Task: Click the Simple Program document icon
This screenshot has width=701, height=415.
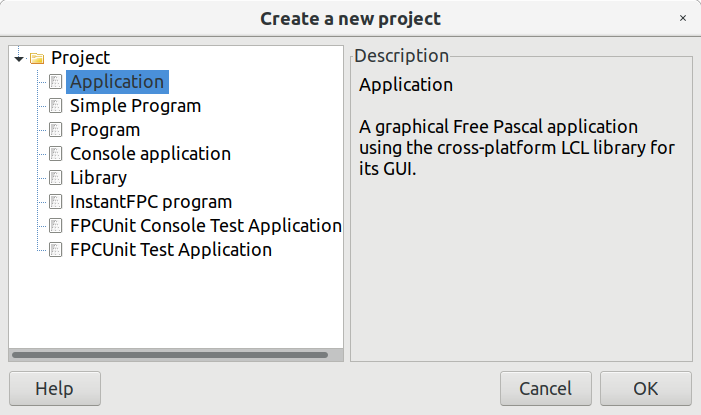Action: click(56, 106)
